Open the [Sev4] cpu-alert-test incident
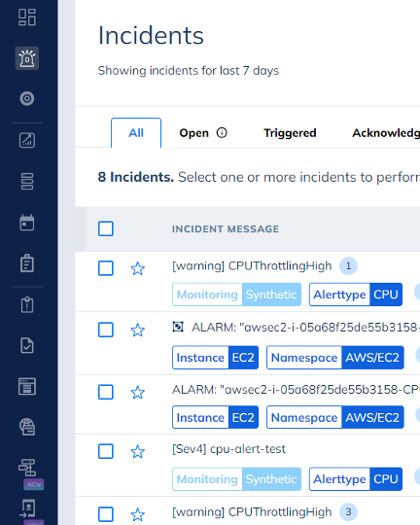The image size is (420, 525). click(x=228, y=448)
